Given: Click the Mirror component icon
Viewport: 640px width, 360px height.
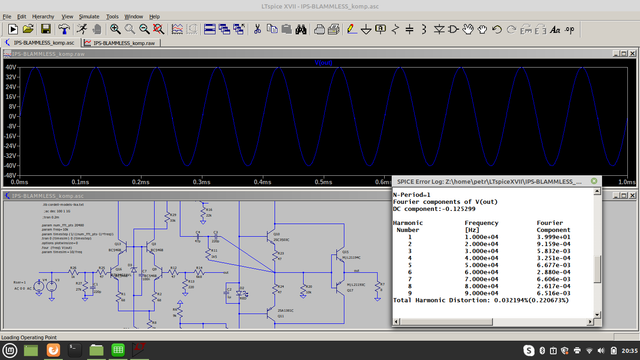Looking at the screenshot, I should tap(540, 29).
